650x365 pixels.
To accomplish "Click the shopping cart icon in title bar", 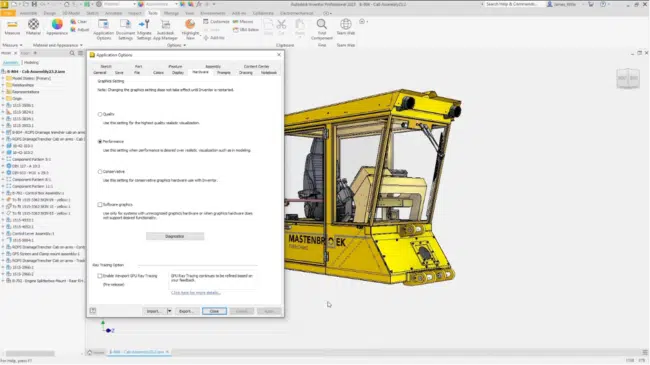I will point(591,4).
